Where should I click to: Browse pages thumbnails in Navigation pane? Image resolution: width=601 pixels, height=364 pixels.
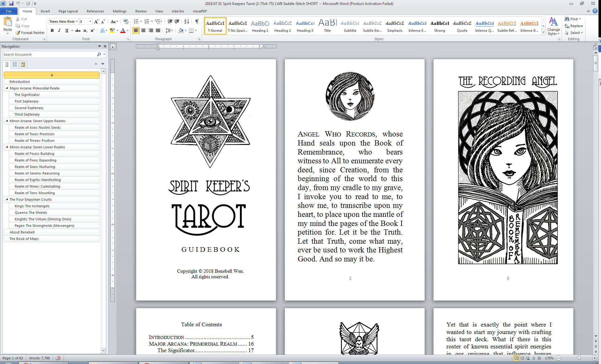pos(15,64)
